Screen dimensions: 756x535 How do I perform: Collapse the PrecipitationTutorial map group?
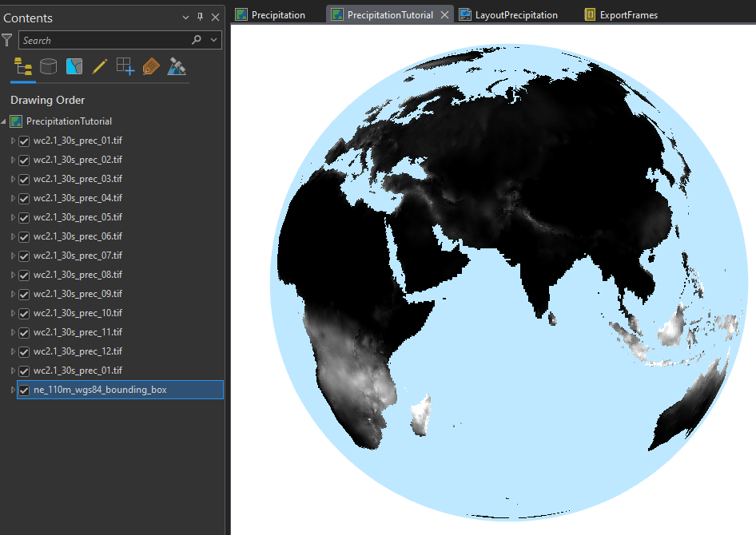click(4, 121)
